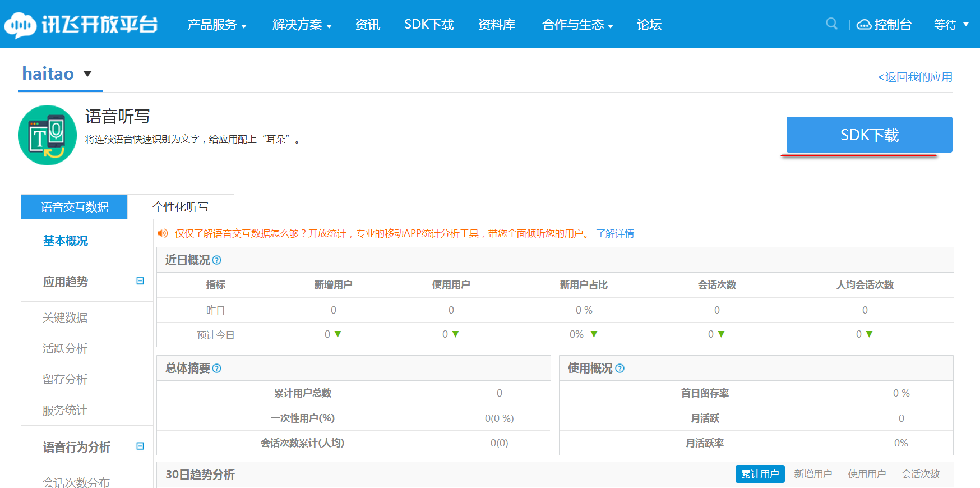The width and height of the screenshot is (980, 488).
Task: Select the 累计用户 trend button
Action: tap(760, 474)
